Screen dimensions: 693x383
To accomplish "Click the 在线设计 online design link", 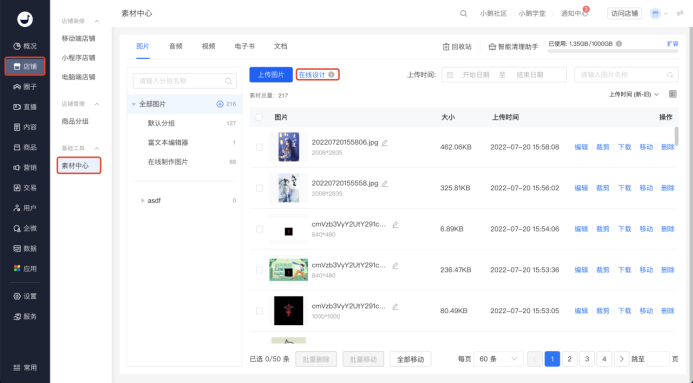I will click(312, 75).
